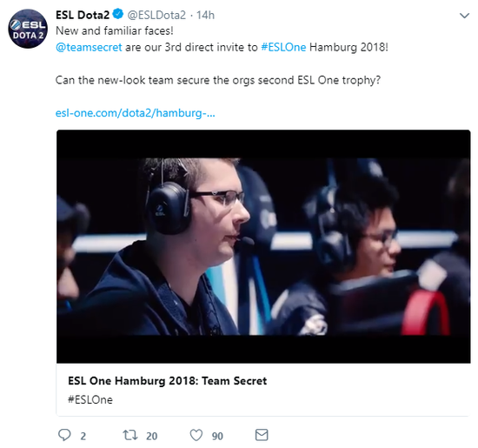478x448 pixels.
Task: Click the retweet count 20
Action: [151, 436]
